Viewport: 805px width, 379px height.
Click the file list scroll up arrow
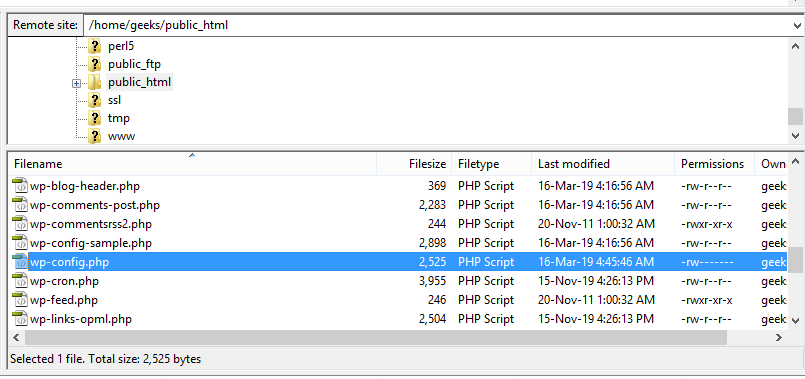click(796, 162)
